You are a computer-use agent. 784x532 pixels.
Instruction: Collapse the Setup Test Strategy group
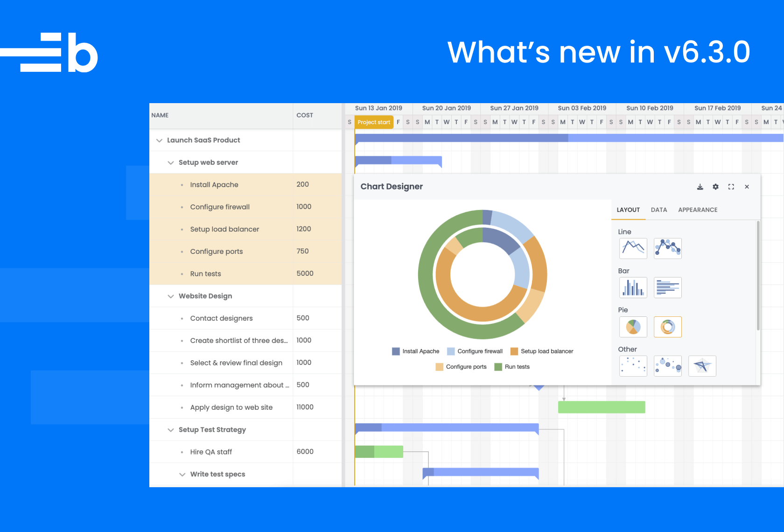[171, 430]
